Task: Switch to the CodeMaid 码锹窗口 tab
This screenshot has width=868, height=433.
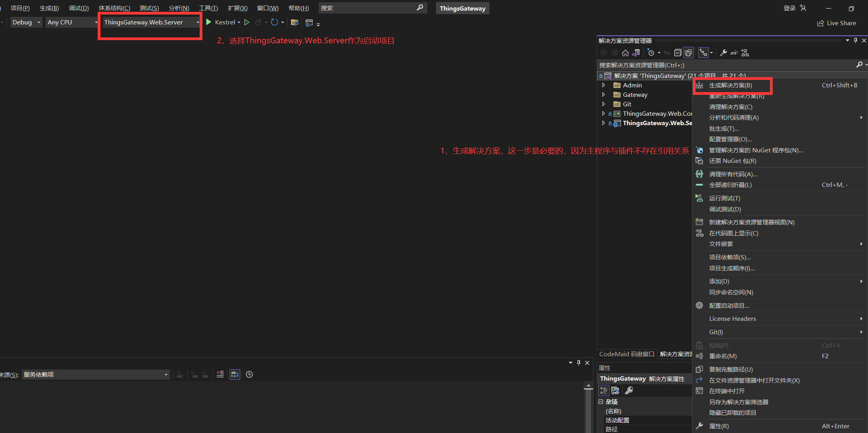Action: pos(627,354)
